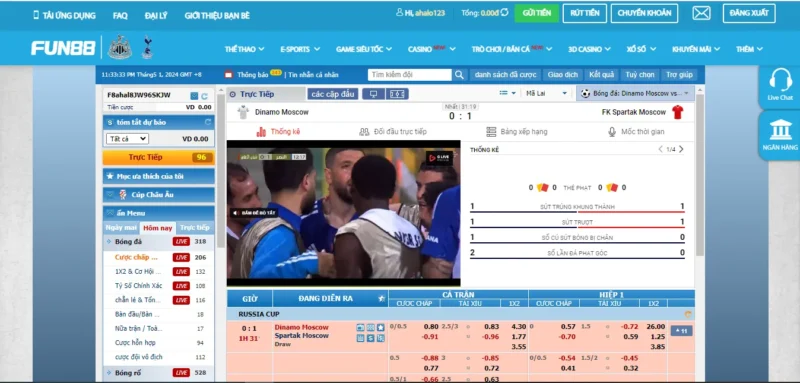The image size is (800, 383).
Task: Open the Tất cả dropdown in summary panel
Action: point(127,139)
